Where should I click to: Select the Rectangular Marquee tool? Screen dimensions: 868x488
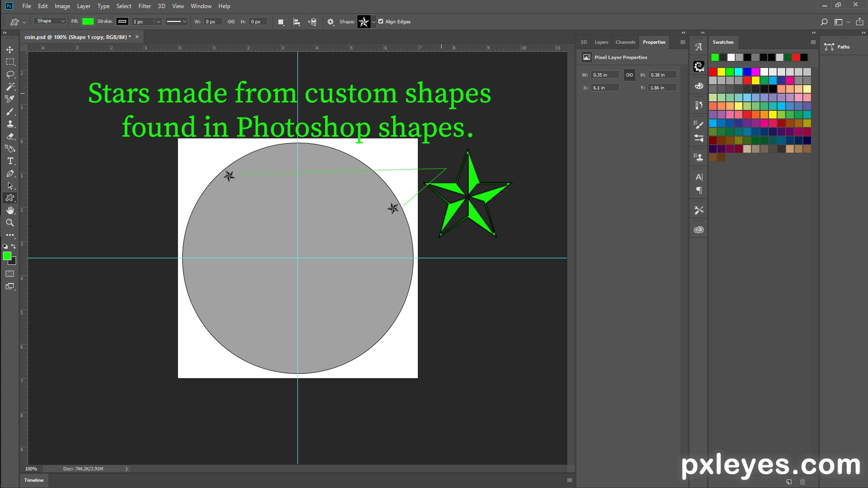tap(10, 62)
